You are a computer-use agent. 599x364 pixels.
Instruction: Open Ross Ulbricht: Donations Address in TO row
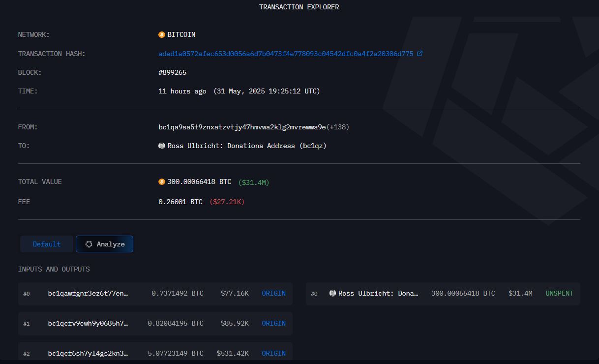(247, 146)
